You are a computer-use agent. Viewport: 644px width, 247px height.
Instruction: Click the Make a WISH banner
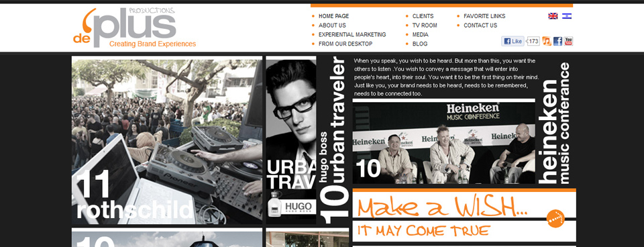pos(464,215)
